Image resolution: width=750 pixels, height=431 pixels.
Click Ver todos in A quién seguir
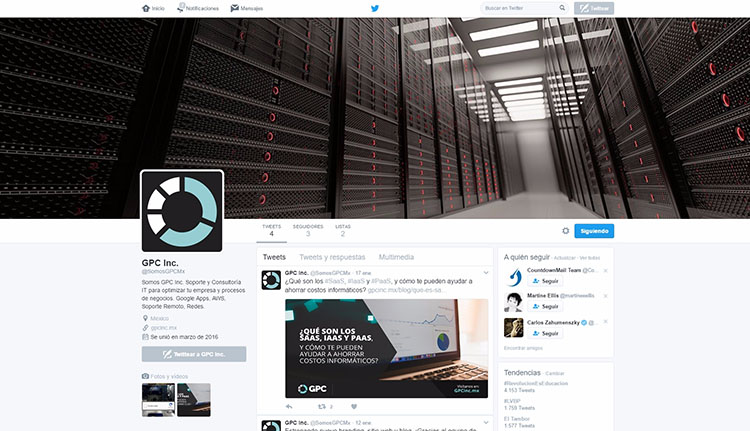589,258
